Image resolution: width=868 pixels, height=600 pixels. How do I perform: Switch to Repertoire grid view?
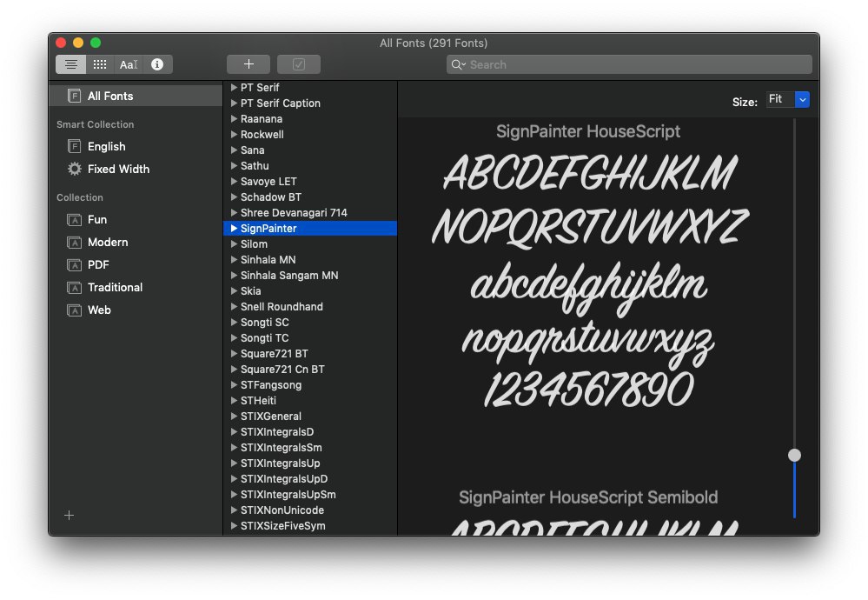tap(100, 64)
